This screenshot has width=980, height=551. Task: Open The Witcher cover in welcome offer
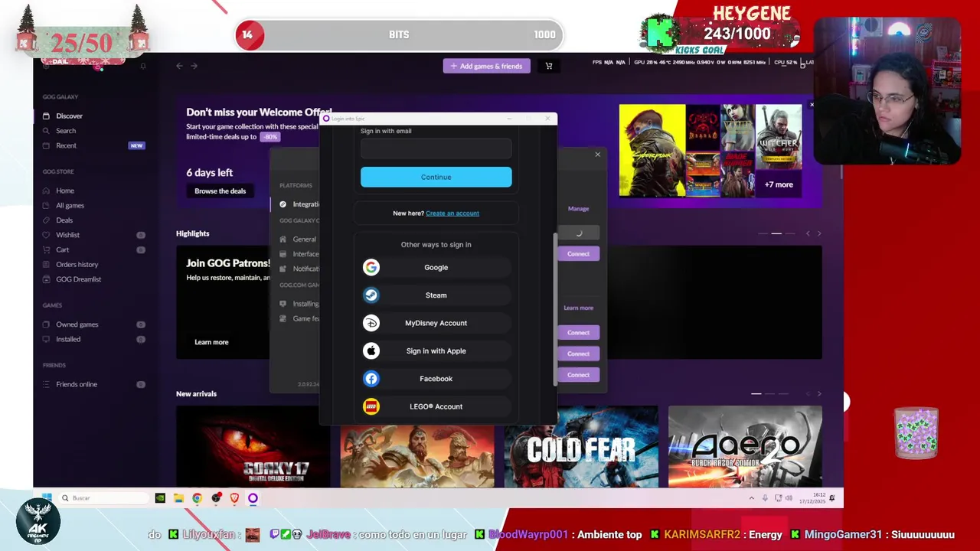pyautogui.click(x=779, y=137)
